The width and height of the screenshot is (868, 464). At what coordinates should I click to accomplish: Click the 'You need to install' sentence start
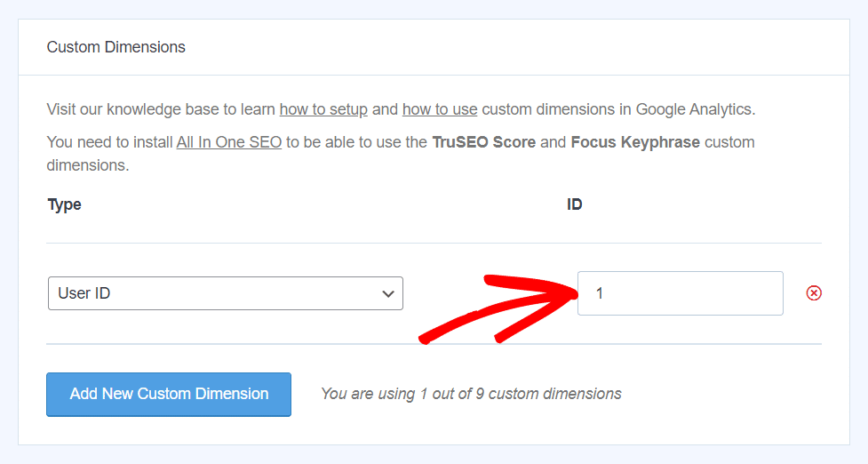109,142
